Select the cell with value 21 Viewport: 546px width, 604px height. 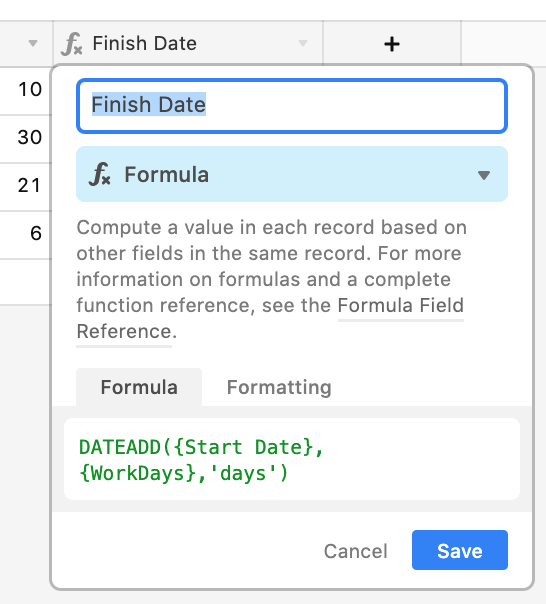coord(26,187)
